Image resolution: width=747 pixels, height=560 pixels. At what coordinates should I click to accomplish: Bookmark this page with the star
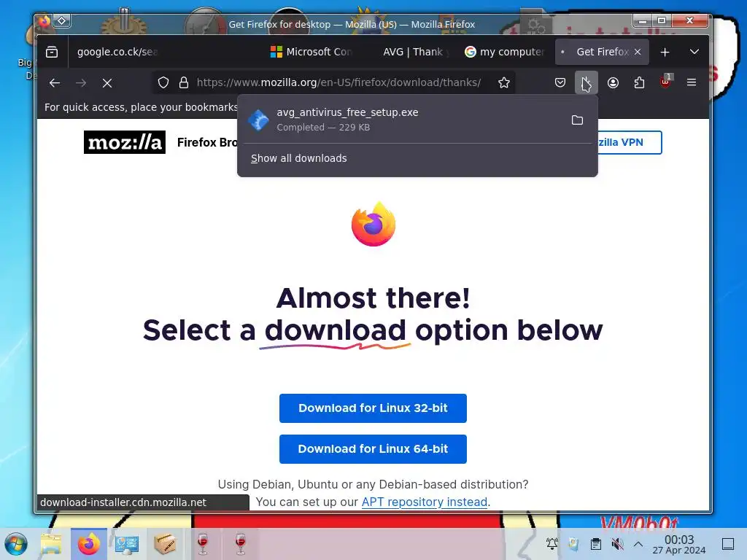point(504,83)
